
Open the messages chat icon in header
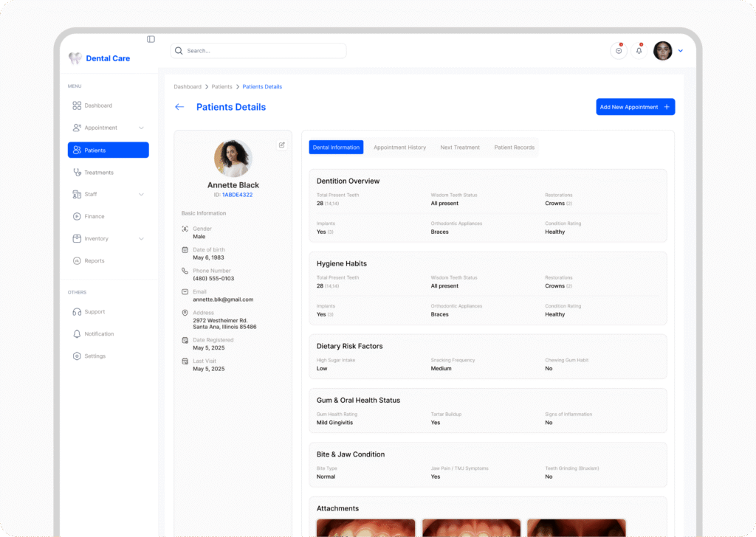click(x=619, y=51)
